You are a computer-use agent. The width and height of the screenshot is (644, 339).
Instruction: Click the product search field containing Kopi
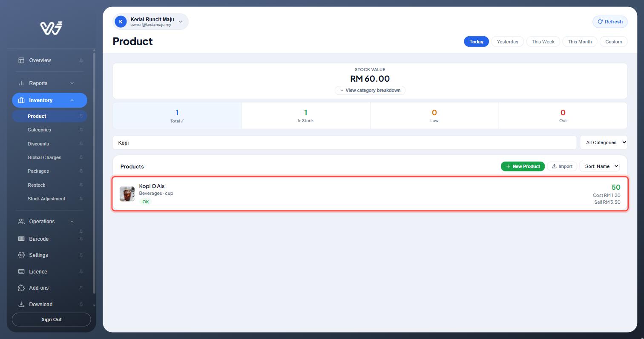point(345,142)
